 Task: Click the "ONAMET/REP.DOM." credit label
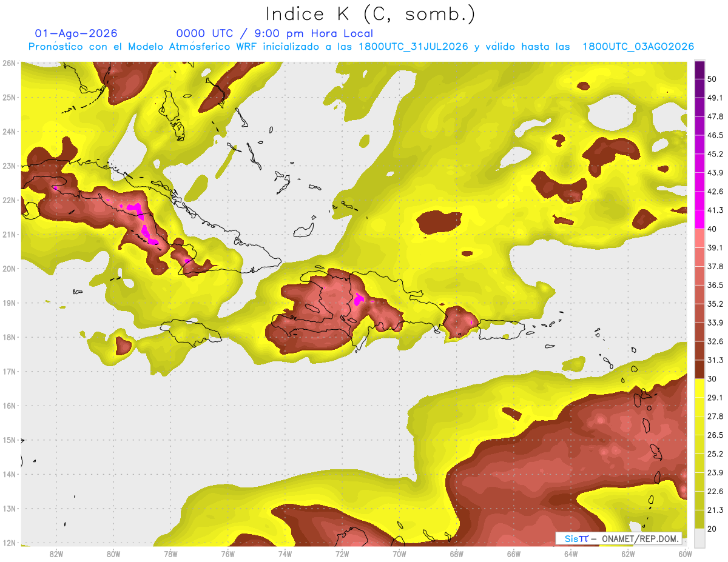[641, 539]
